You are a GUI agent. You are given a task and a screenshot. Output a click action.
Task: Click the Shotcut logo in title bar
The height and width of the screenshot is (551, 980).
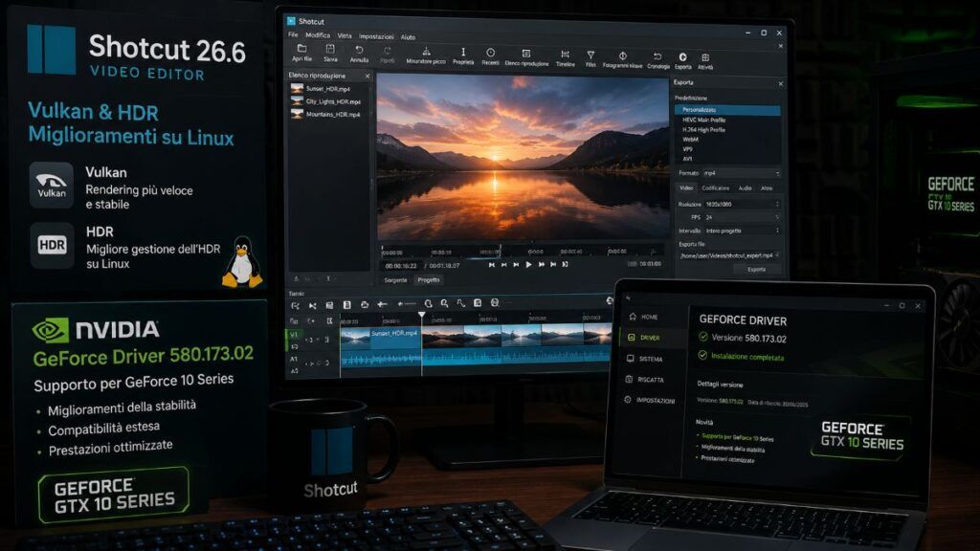click(x=291, y=21)
